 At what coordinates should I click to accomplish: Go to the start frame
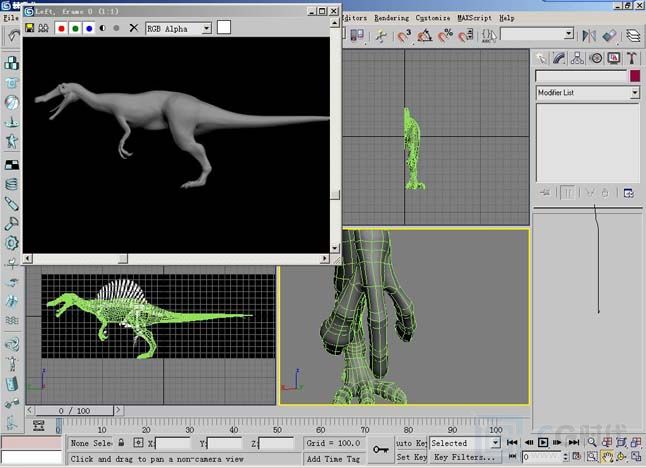coord(512,442)
